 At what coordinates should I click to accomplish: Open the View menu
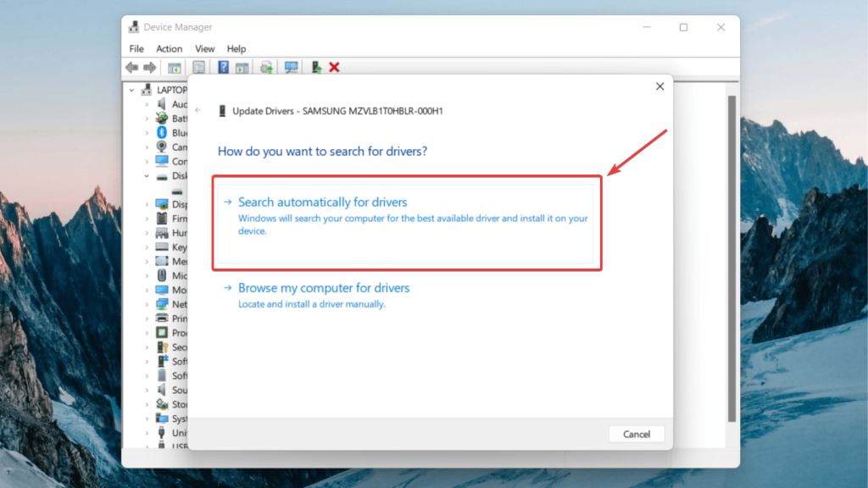204,48
